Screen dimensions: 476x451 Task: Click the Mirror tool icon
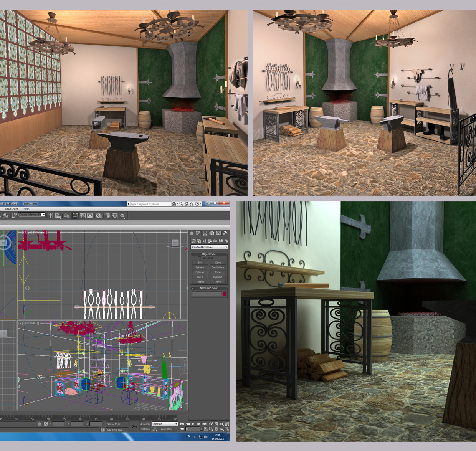tap(50, 216)
